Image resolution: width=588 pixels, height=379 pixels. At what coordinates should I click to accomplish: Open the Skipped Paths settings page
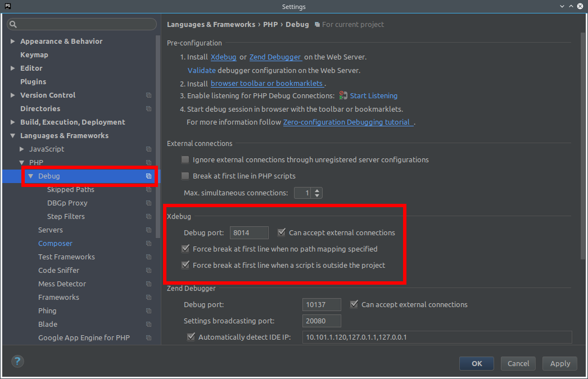pos(71,190)
